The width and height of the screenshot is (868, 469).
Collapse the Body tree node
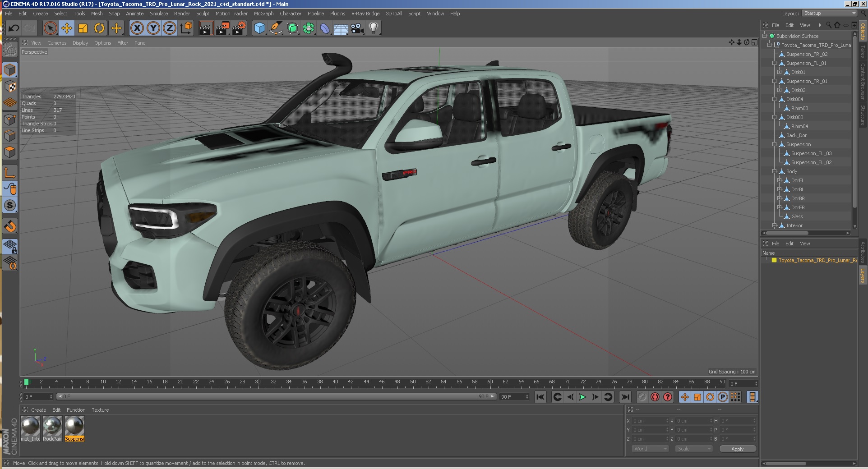pos(775,171)
